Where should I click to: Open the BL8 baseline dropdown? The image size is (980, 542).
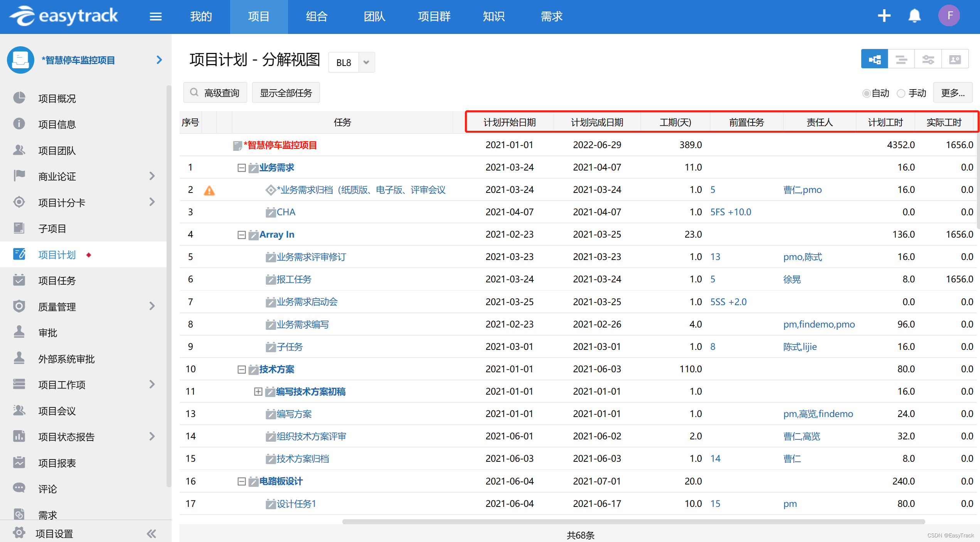(x=366, y=62)
